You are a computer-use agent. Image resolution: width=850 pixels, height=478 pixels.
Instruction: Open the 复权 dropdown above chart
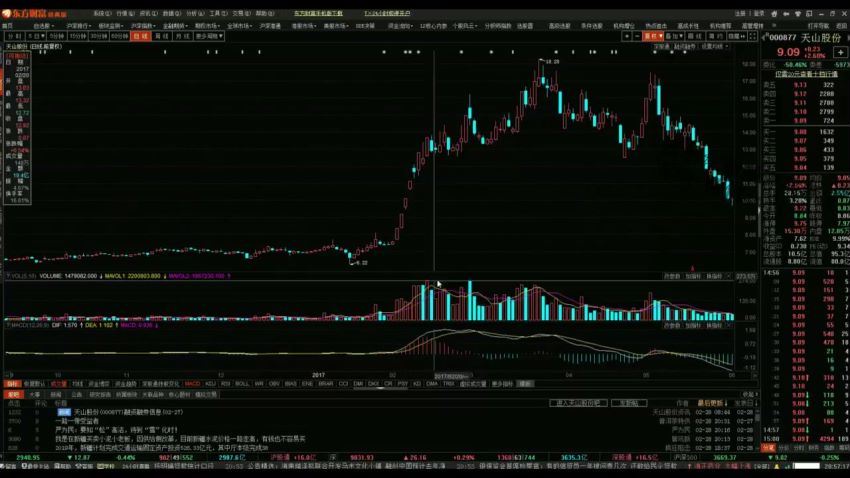point(653,36)
